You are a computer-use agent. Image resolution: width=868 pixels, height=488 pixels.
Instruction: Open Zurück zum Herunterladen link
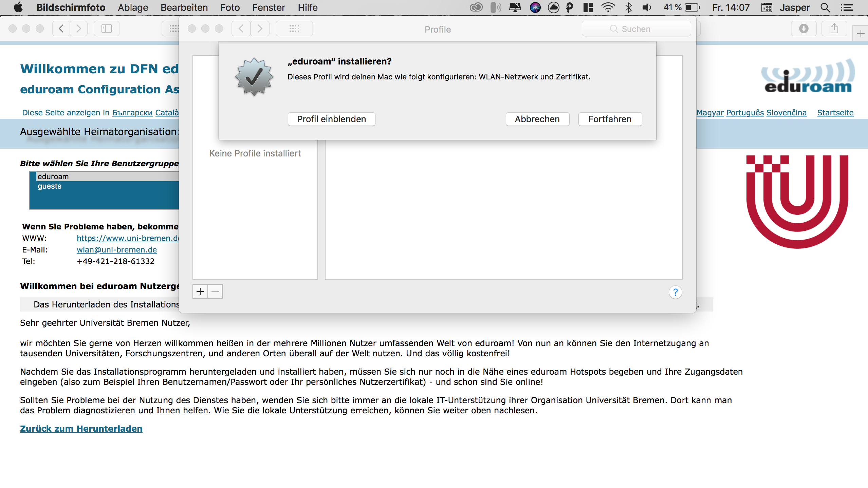point(81,429)
